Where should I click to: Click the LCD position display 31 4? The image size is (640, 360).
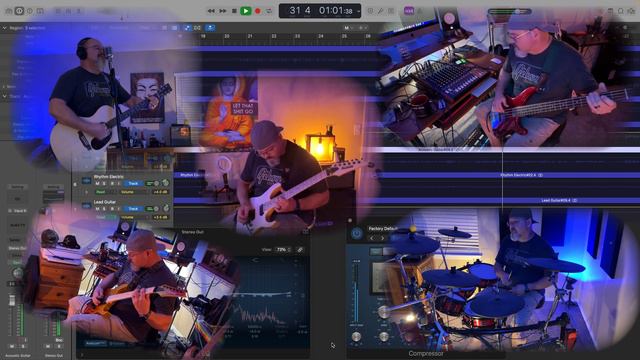(300, 11)
